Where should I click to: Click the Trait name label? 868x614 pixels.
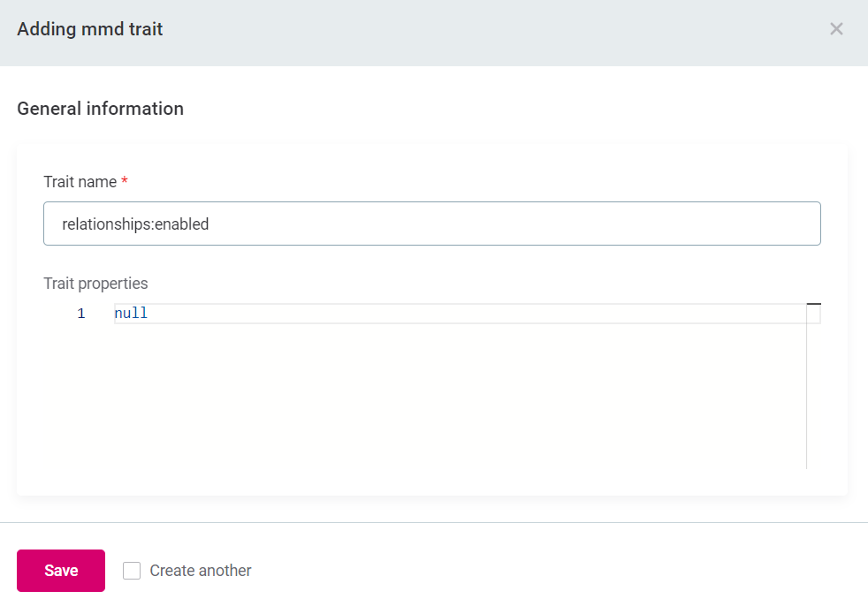tap(80, 182)
